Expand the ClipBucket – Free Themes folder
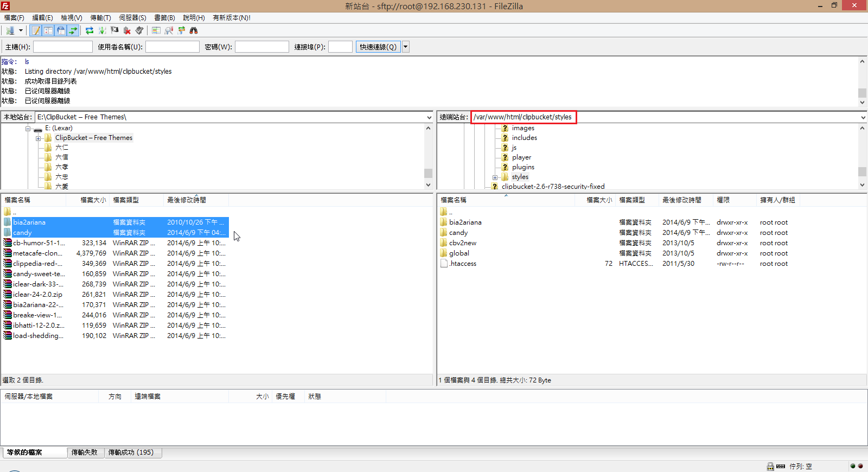868x472 pixels. 39,138
